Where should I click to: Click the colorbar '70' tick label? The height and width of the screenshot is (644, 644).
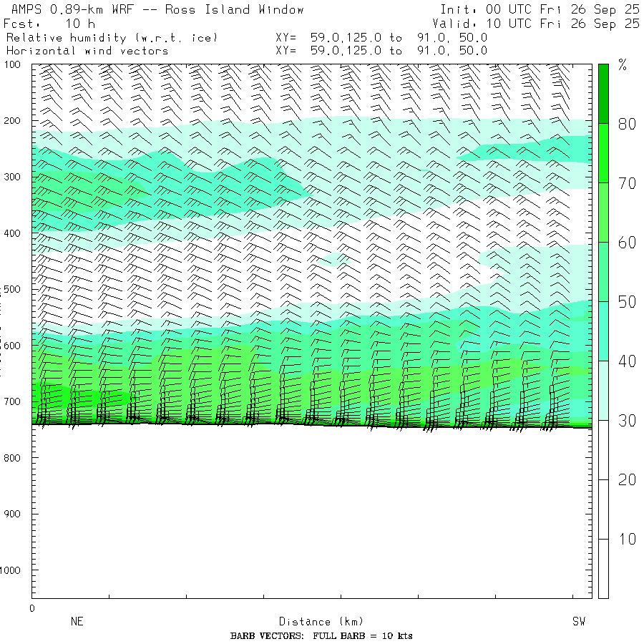[627, 183]
